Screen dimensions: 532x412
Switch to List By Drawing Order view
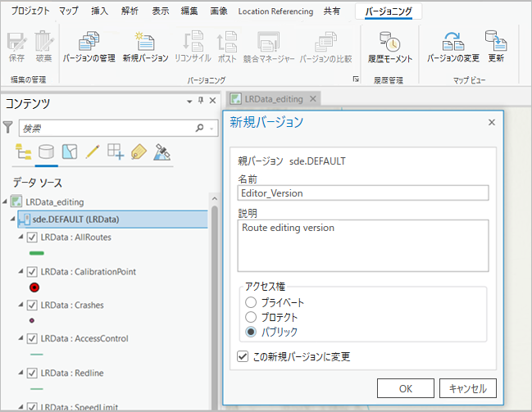pyautogui.click(x=23, y=152)
